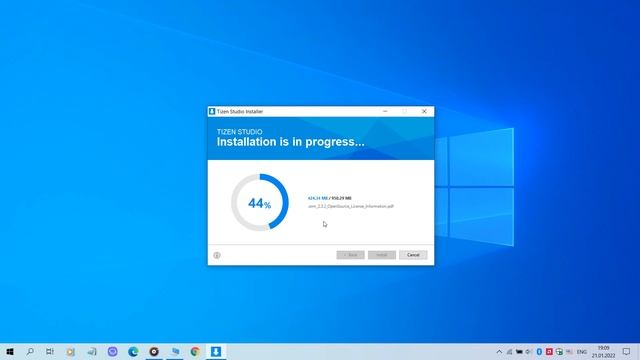640x360 pixels.
Task: Open the Bluetooth tray icon
Action: coord(539,352)
